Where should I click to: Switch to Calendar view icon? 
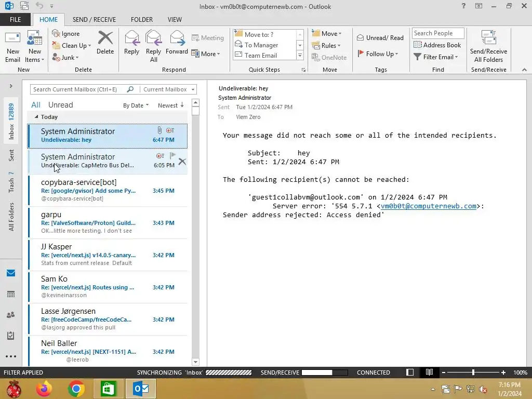tap(11, 294)
